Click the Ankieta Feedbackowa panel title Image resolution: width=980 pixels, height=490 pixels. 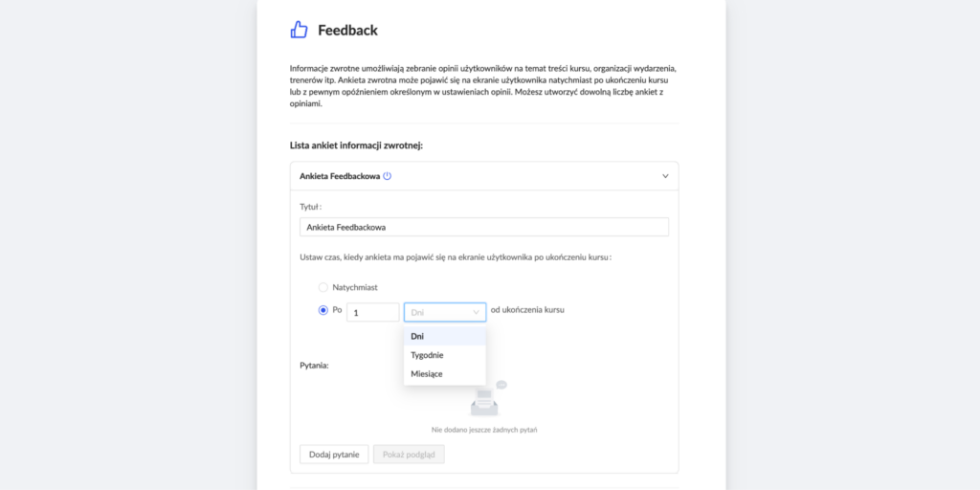point(339,176)
